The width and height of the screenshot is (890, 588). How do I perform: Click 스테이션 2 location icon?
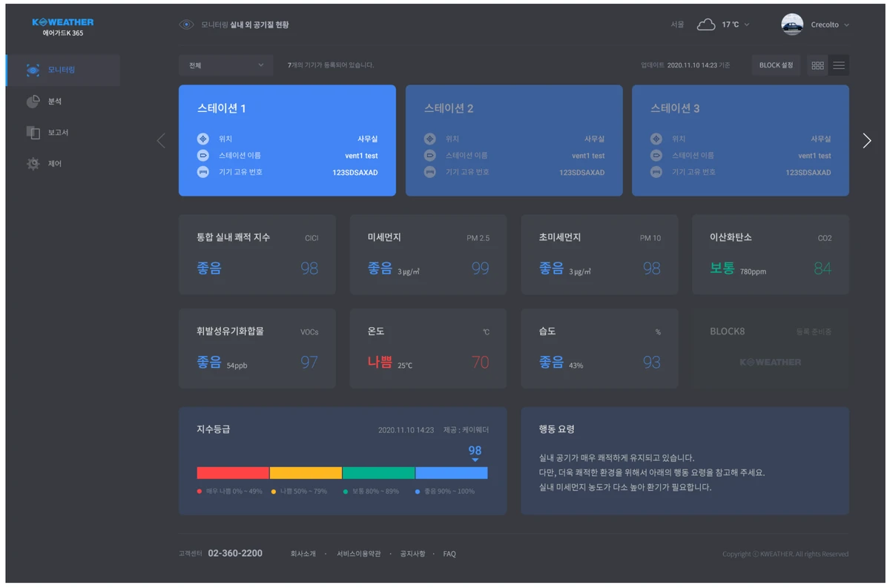(x=429, y=139)
